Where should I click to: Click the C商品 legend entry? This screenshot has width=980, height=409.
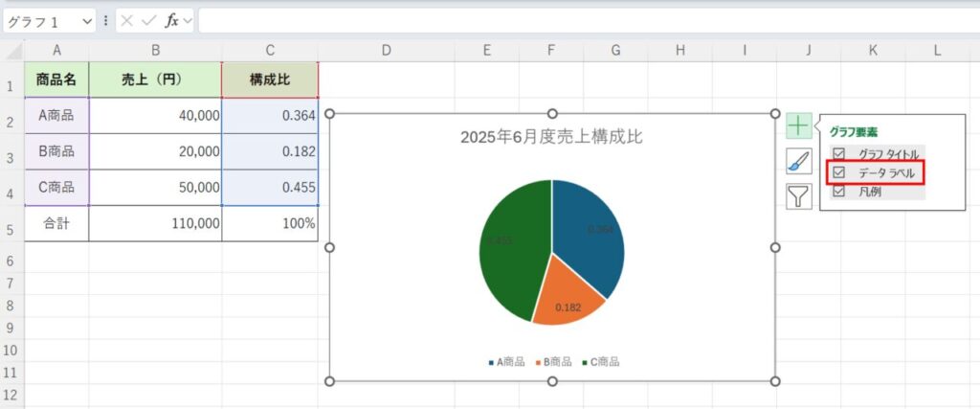[x=601, y=362]
